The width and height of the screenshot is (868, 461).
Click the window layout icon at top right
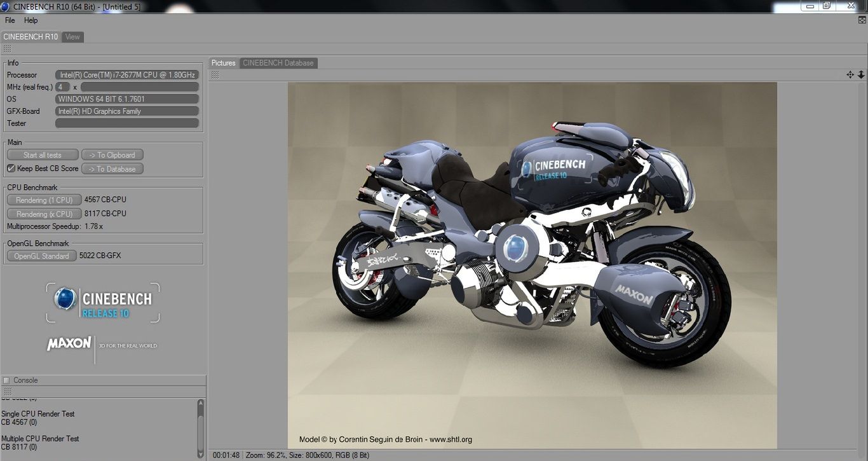coord(862,20)
